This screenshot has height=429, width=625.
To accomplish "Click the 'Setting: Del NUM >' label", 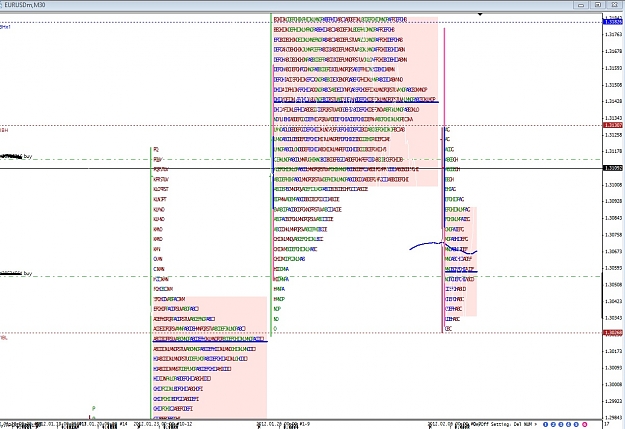I will pyautogui.click(x=515, y=424).
